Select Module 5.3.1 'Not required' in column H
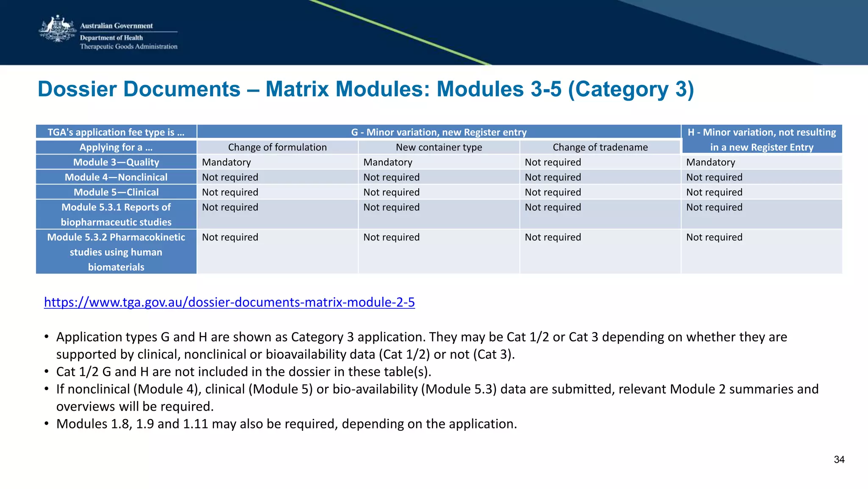This screenshot has width=868, height=489. (762, 214)
